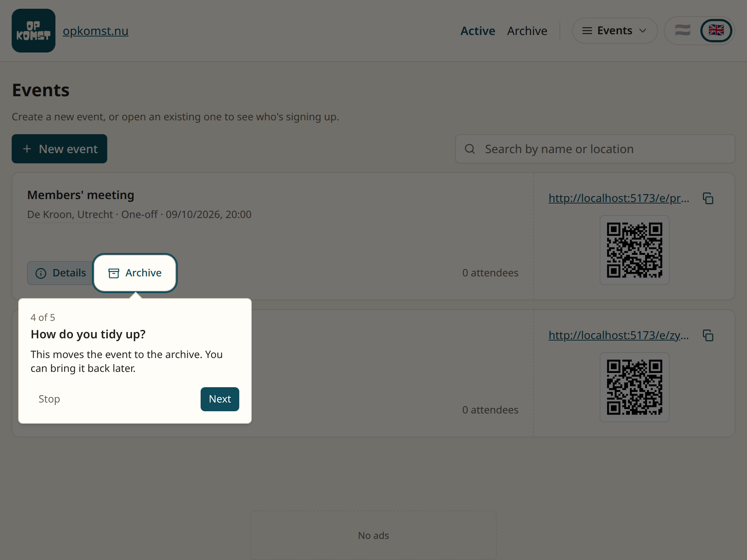The height and width of the screenshot is (560, 747).
Task: Click the Members' meeting title
Action: pos(81,195)
